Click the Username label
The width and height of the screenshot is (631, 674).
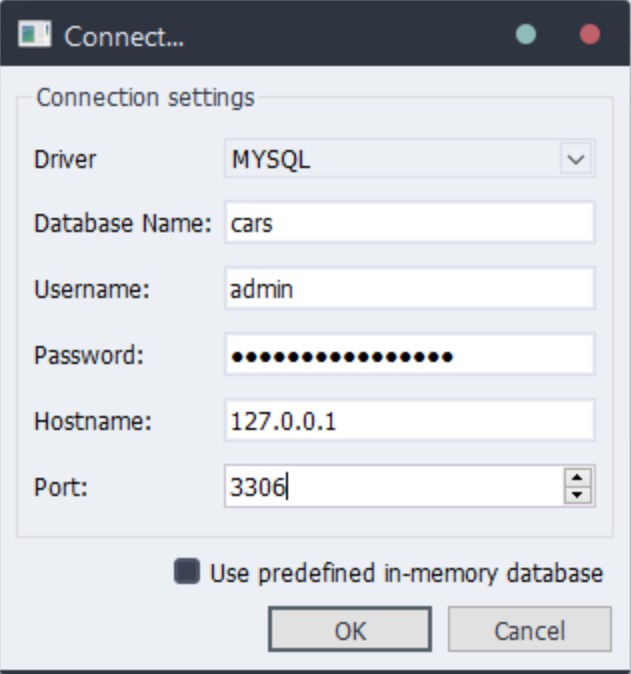(91, 289)
